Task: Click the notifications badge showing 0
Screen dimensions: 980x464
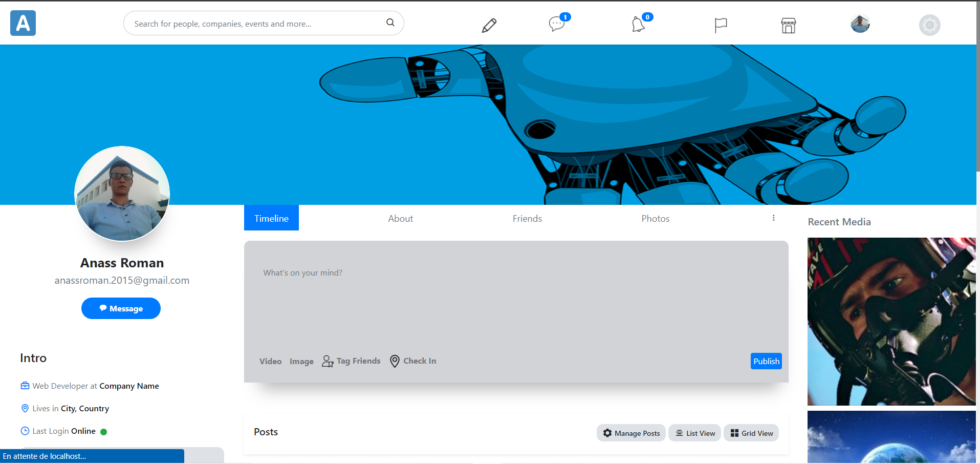Action: point(647,17)
